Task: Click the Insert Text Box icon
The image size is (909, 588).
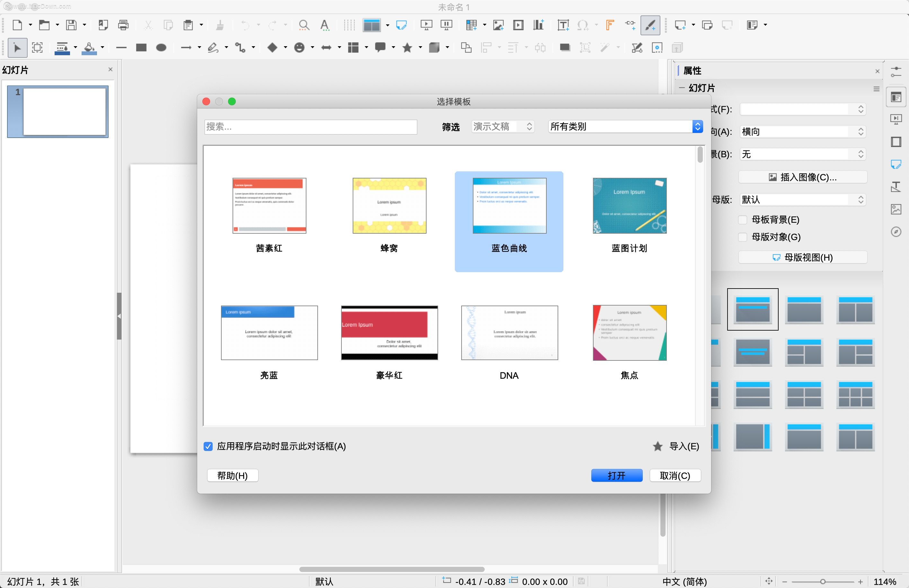Action: click(x=563, y=25)
